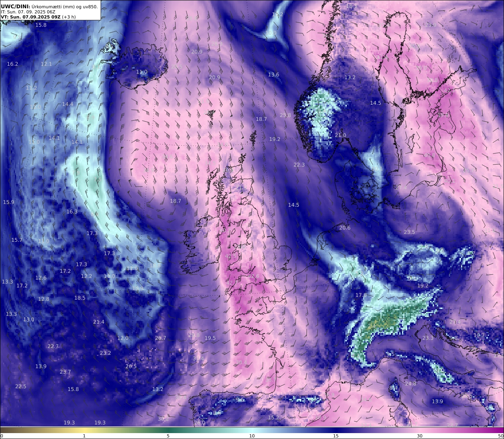Click the '10' tick on the color scale
The image size is (504, 439).
pyautogui.click(x=252, y=435)
